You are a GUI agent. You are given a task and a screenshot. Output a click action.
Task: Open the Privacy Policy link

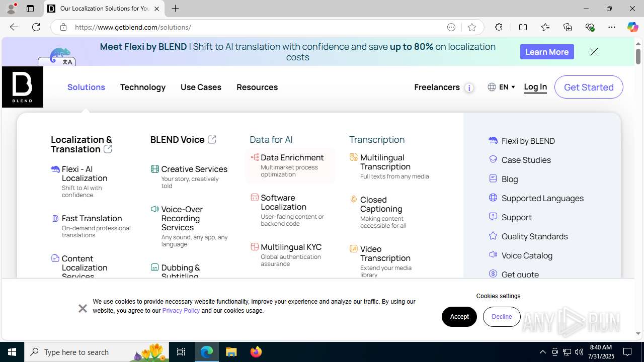point(181,311)
